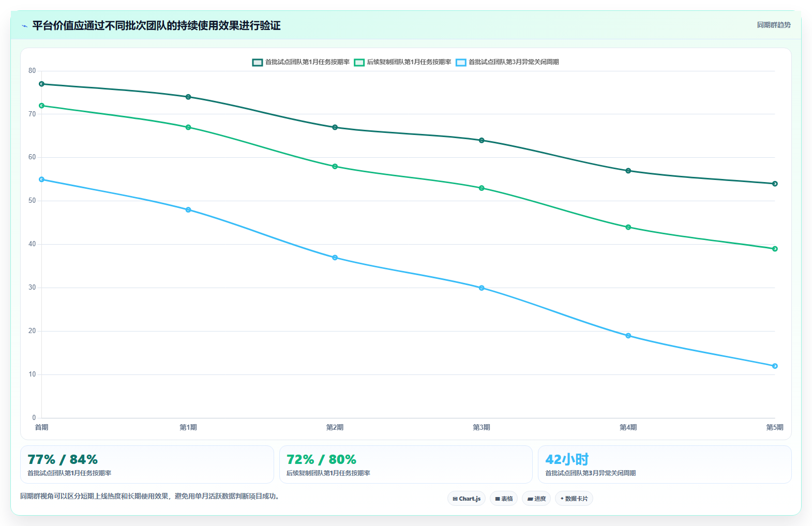Click the 表格 chip

[x=504, y=499]
